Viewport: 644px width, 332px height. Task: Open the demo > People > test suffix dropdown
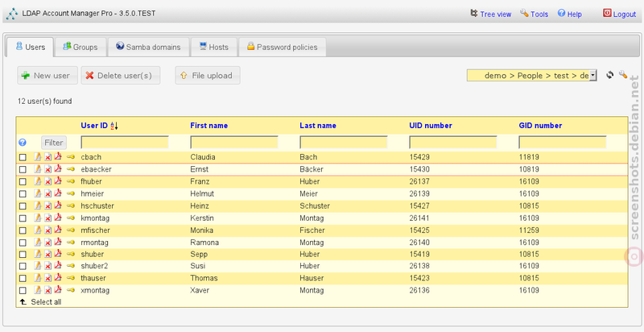tap(531, 75)
